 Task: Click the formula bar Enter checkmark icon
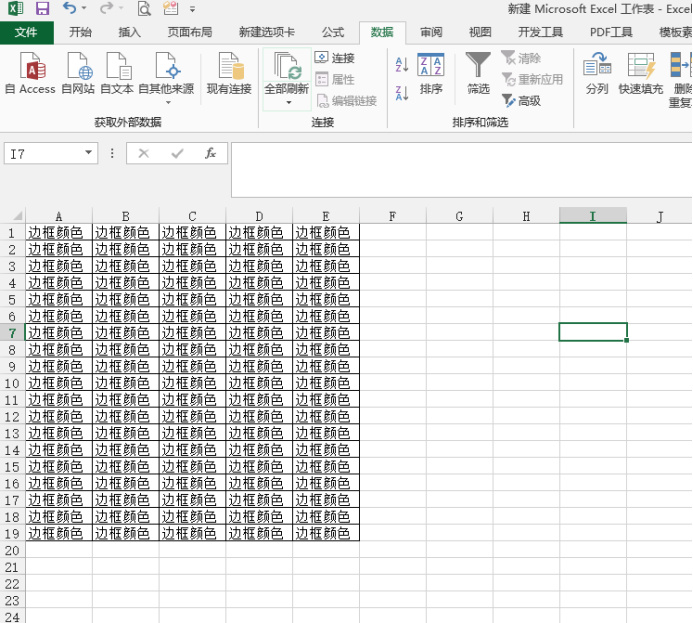177,153
